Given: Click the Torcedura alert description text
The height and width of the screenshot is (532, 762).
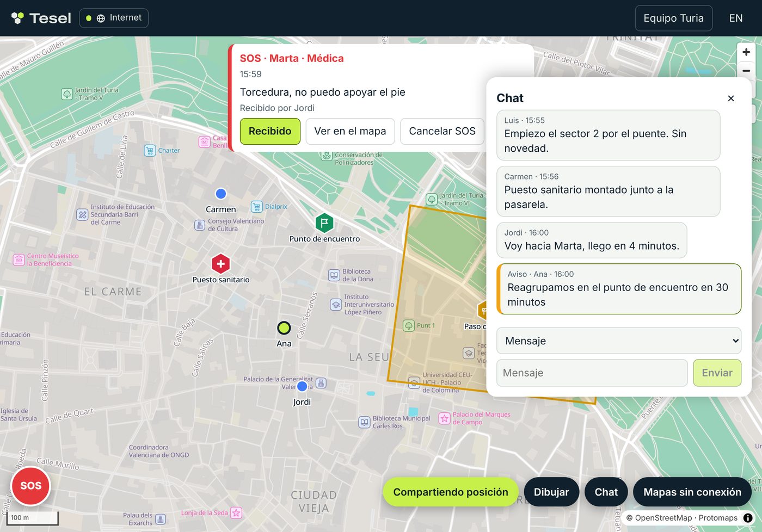Looking at the screenshot, I should tap(322, 92).
